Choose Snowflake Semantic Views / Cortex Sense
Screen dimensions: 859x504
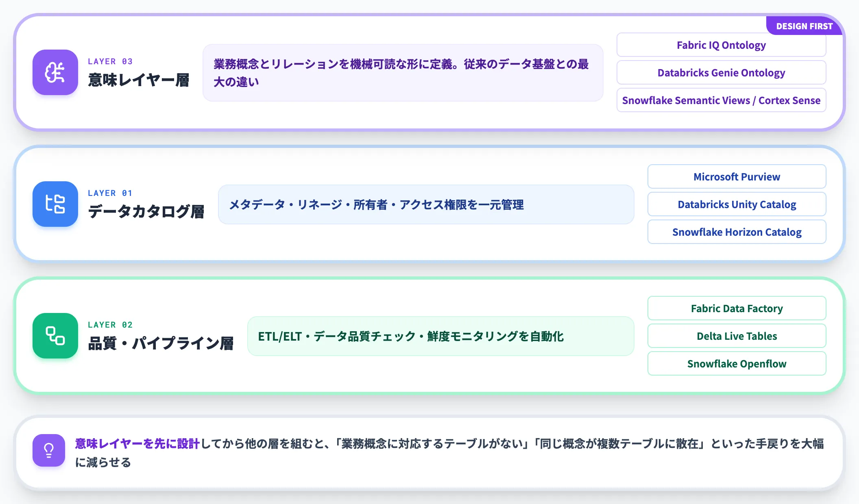(x=721, y=100)
